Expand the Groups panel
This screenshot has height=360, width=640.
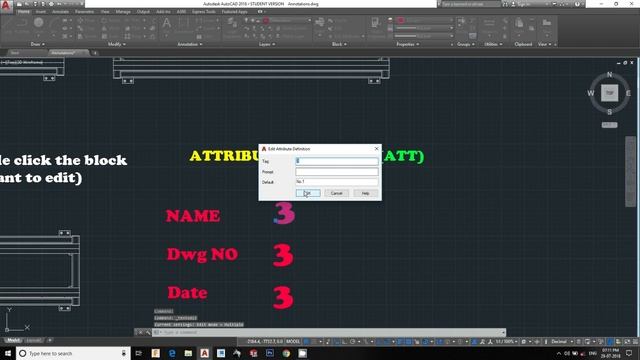coord(465,44)
